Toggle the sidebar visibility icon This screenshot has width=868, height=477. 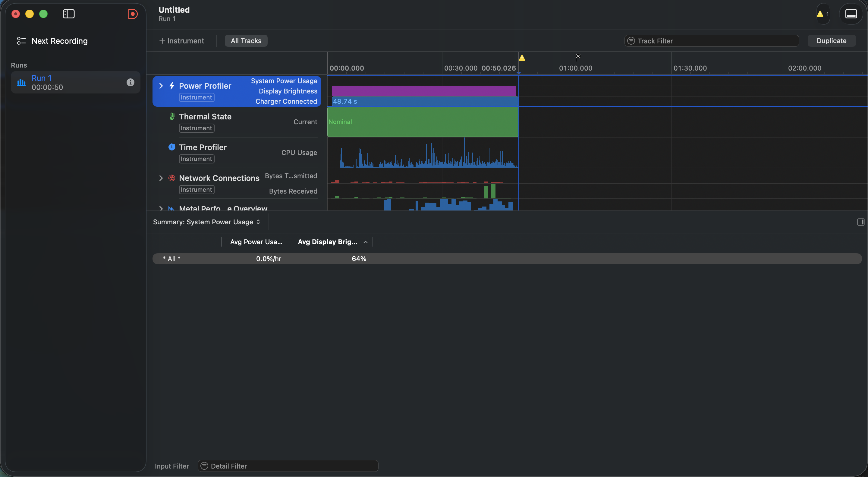[69, 14]
